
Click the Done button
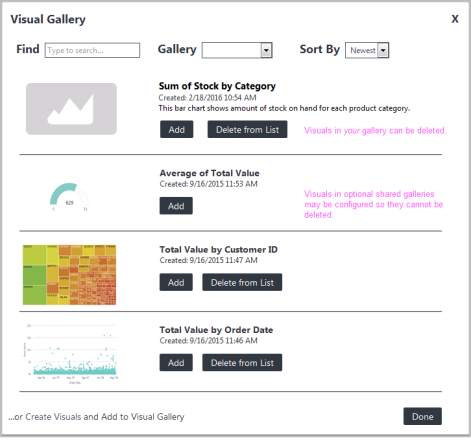(423, 416)
